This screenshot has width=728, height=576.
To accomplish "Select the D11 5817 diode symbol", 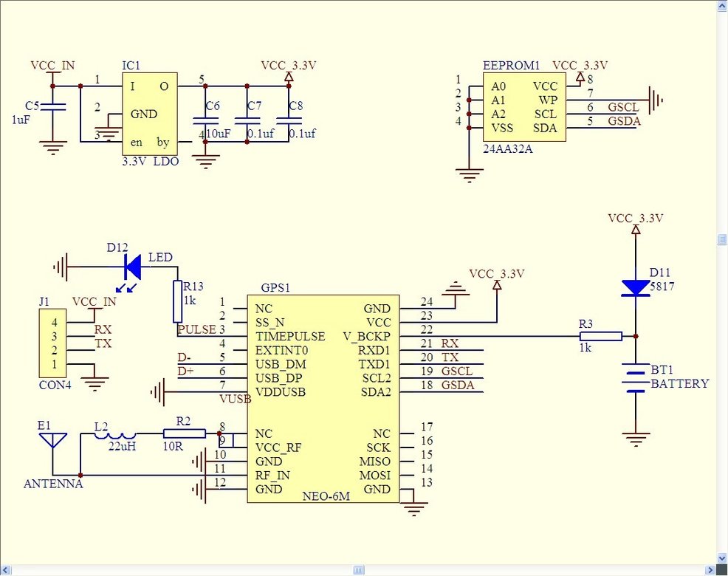I will 636,288.
